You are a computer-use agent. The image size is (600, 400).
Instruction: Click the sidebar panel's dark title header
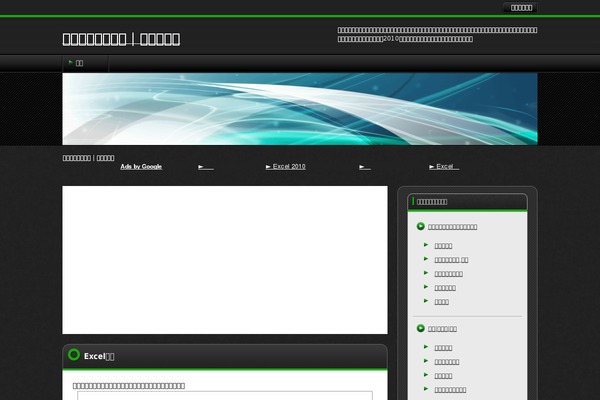[467, 202]
